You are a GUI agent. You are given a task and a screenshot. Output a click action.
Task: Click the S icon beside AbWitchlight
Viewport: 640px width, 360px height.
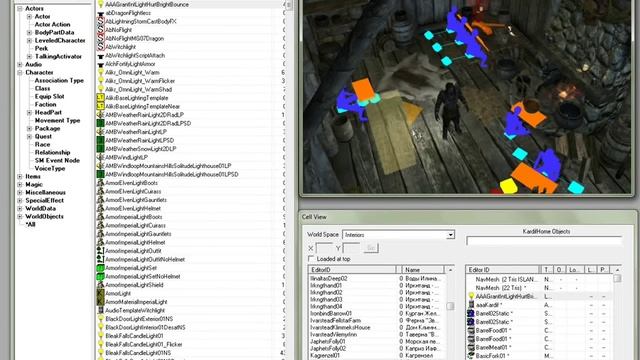point(100,47)
